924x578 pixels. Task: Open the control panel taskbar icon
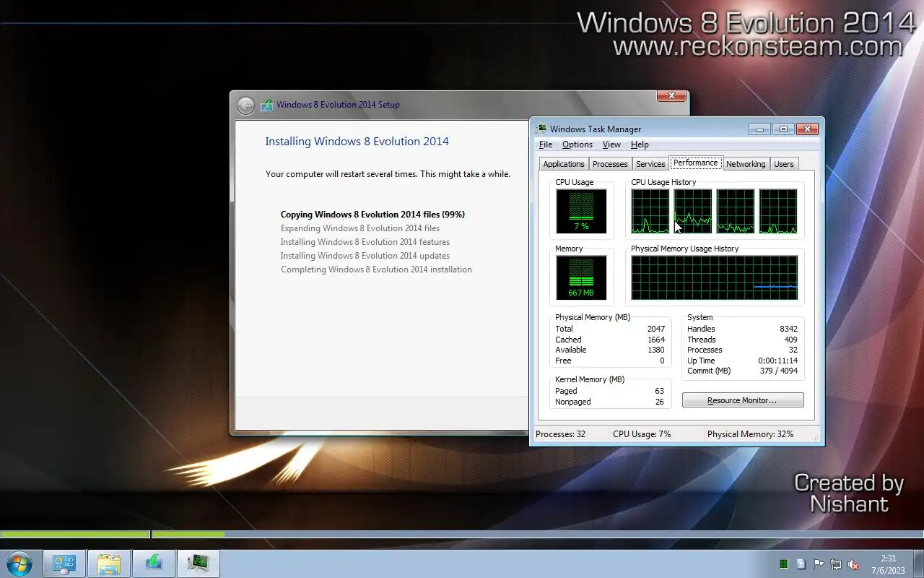64,564
